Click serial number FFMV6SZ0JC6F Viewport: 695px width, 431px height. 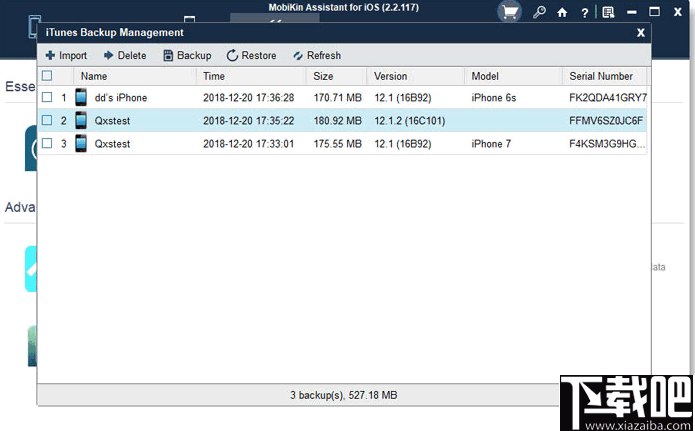(x=606, y=121)
